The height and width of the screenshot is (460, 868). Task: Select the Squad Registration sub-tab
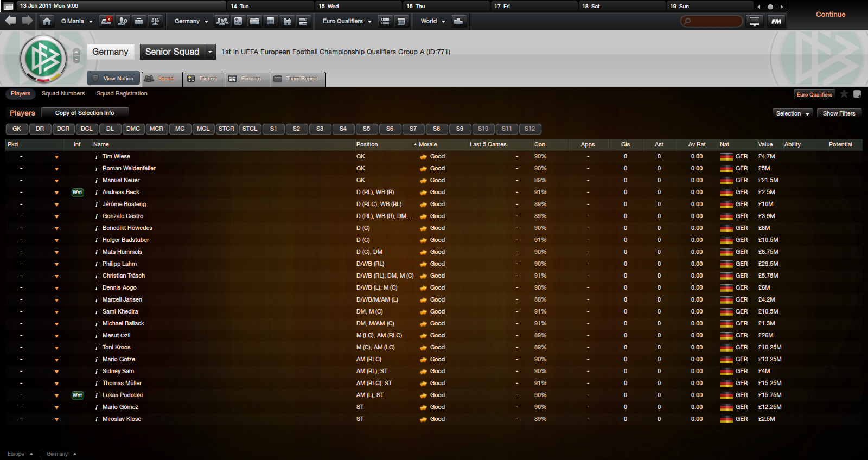click(x=122, y=94)
